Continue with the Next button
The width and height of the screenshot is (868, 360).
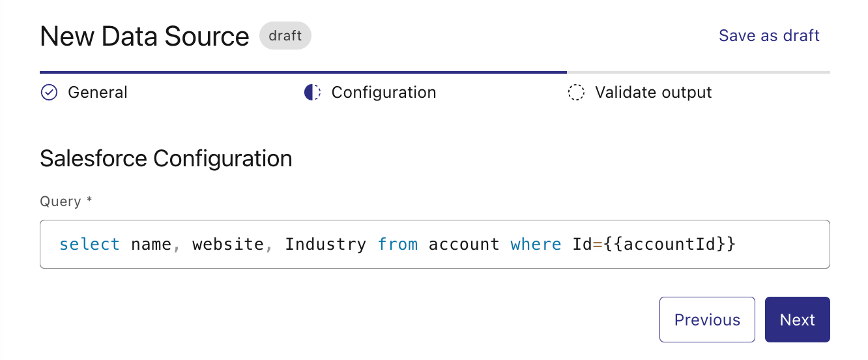[x=798, y=320]
